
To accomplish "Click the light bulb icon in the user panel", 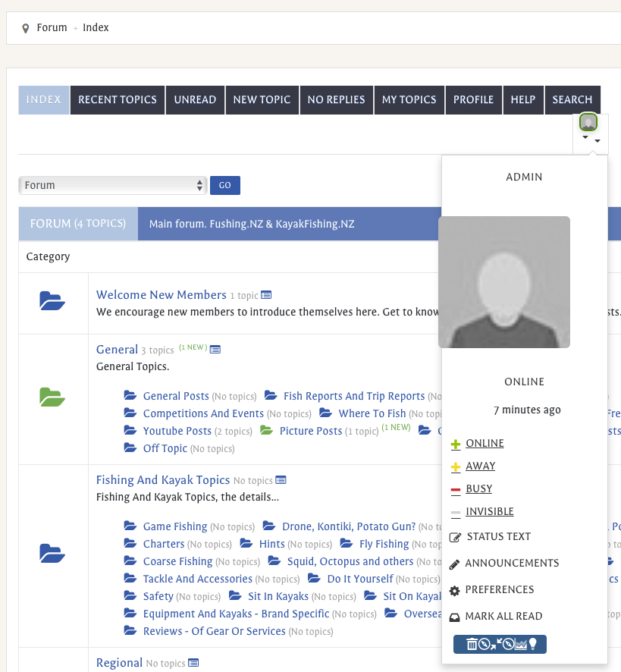I will coord(533,644).
